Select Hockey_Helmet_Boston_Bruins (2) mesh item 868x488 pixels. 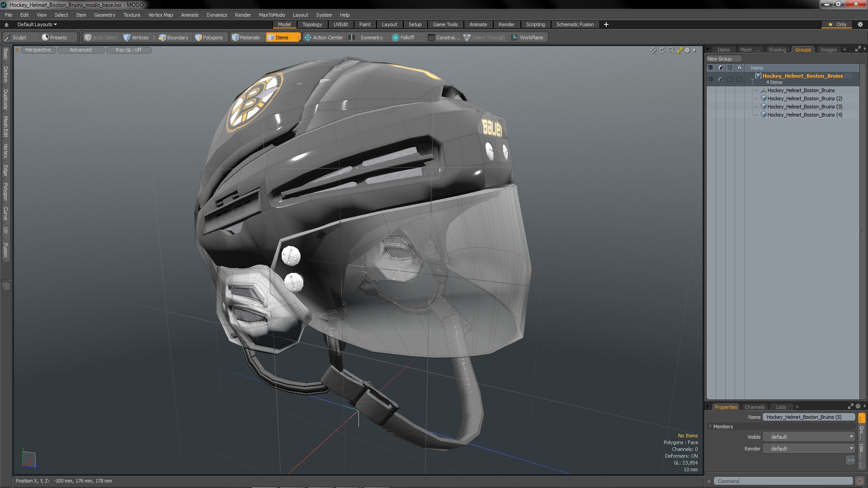(804, 99)
